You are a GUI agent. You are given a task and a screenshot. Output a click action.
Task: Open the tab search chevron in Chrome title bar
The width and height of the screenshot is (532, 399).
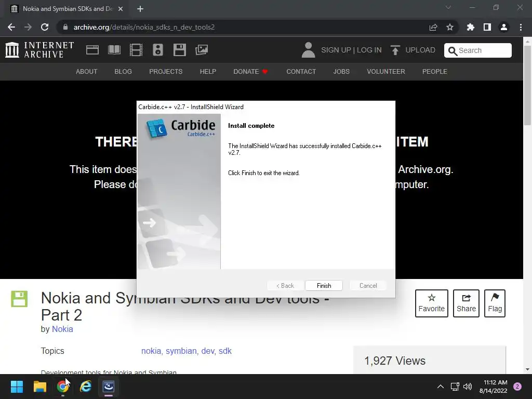point(448,7)
